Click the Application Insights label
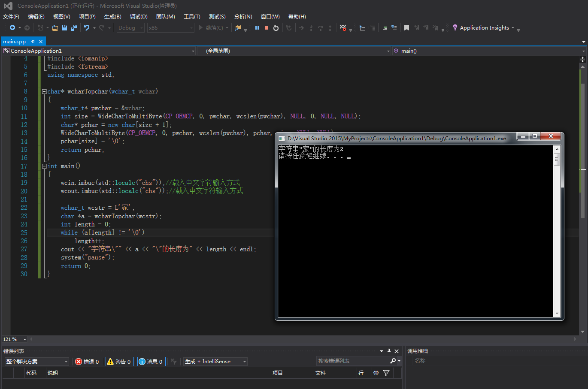Screen dimensions: 588x389 tap(484, 28)
